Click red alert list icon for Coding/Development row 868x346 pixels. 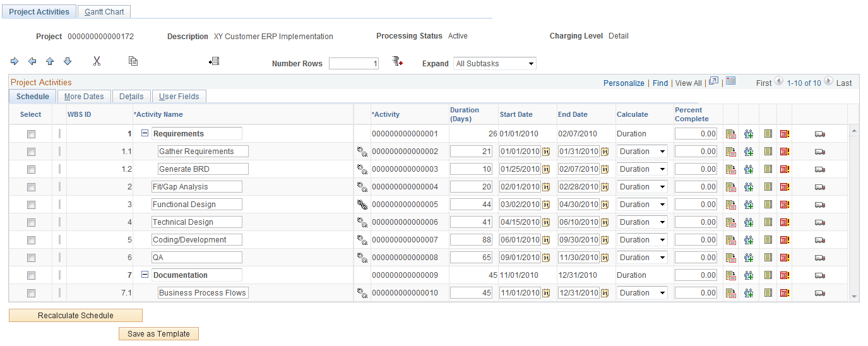pyautogui.click(x=785, y=240)
